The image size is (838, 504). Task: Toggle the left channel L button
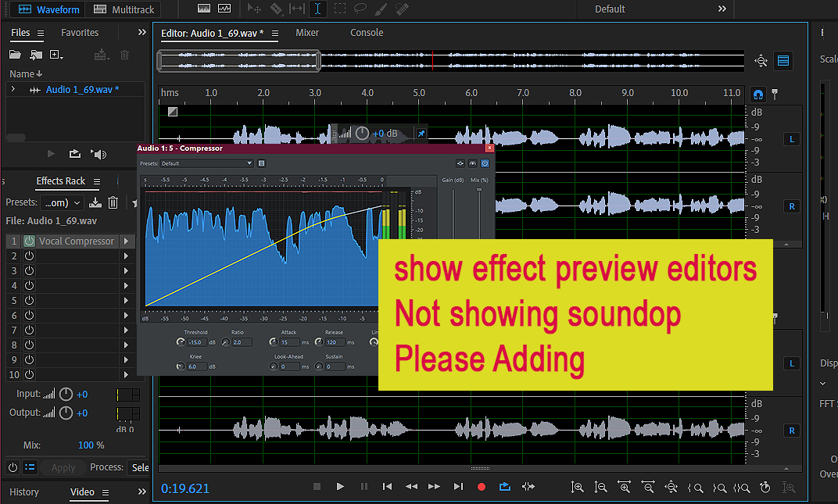pos(792,139)
